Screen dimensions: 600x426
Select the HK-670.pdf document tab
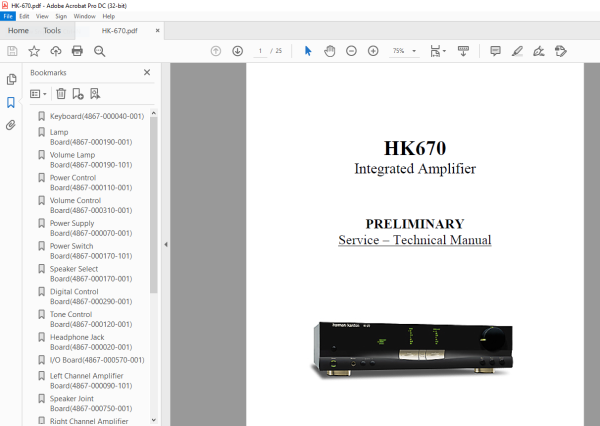[x=119, y=31]
